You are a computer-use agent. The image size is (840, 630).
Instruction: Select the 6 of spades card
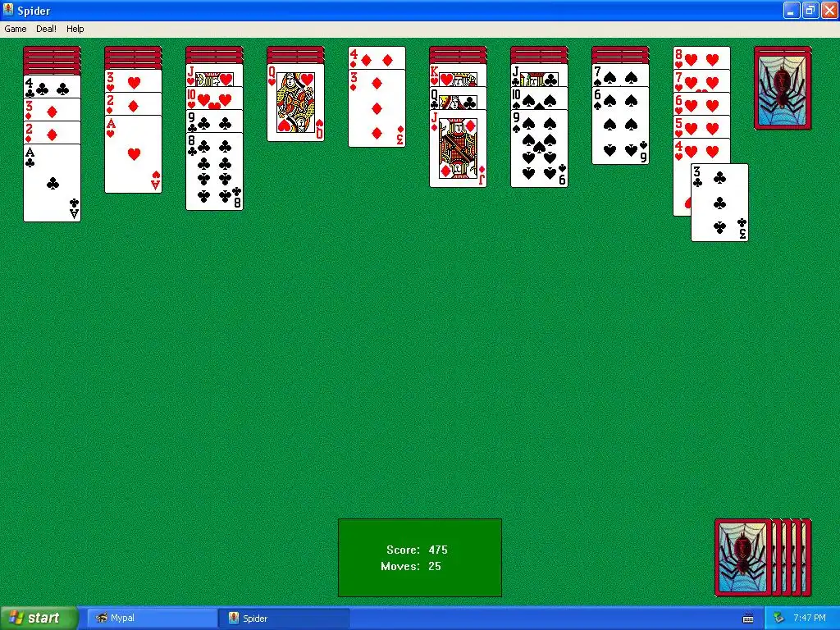coord(620,126)
